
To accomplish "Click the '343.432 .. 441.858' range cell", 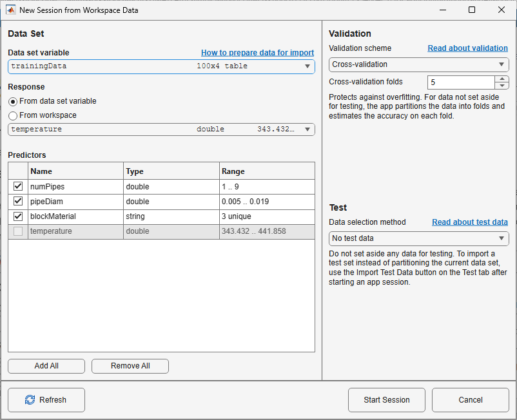I will pos(267,231).
